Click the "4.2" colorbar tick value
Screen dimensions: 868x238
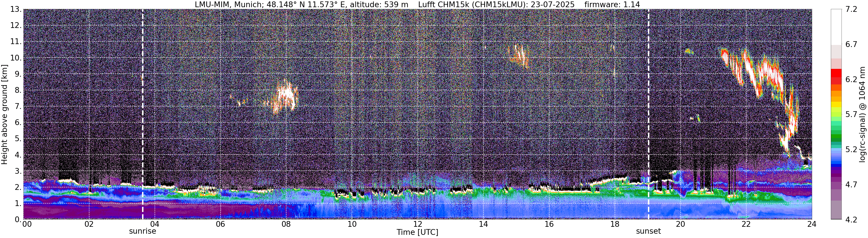[851, 220]
